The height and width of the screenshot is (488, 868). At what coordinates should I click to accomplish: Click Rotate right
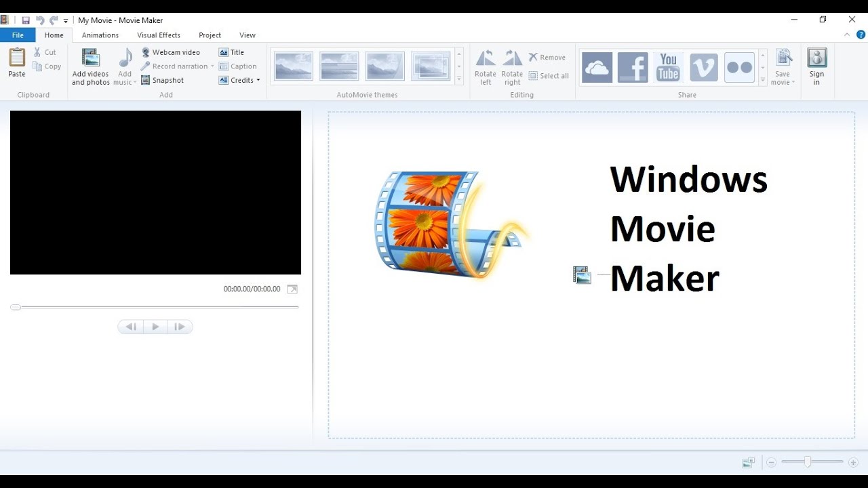coord(512,67)
